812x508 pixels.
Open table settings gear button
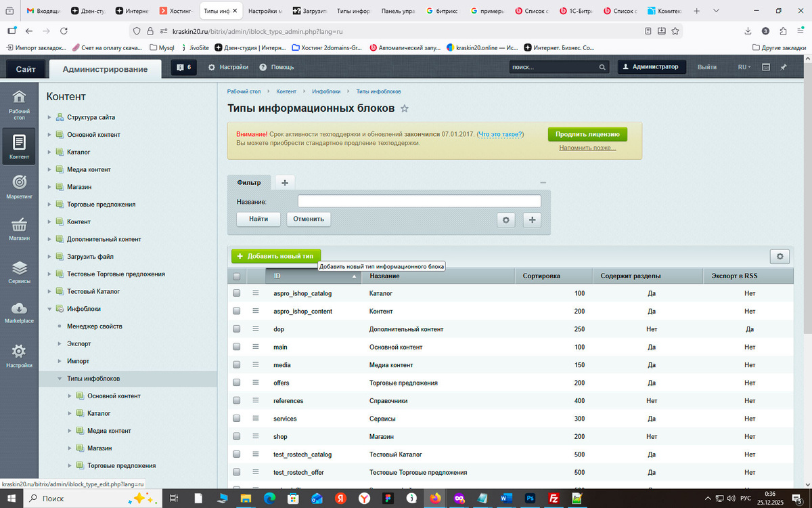coord(780,257)
